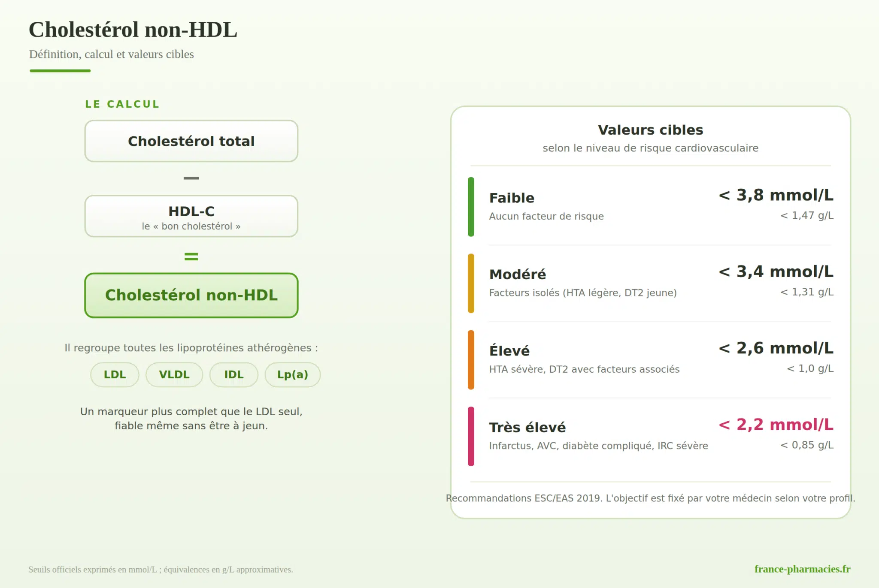Select the Lp(a) pill
Image resolution: width=879 pixels, height=588 pixels.
292,374
